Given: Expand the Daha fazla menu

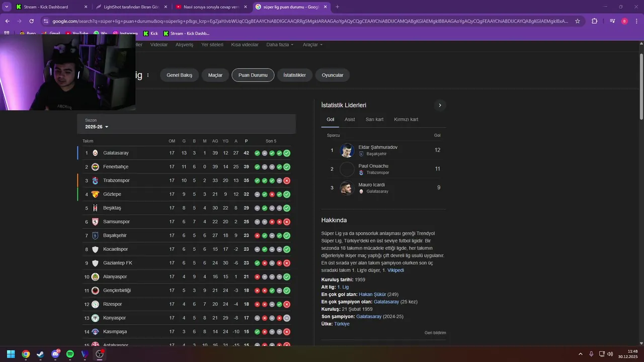Looking at the screenshot, I should pos(280,45).
